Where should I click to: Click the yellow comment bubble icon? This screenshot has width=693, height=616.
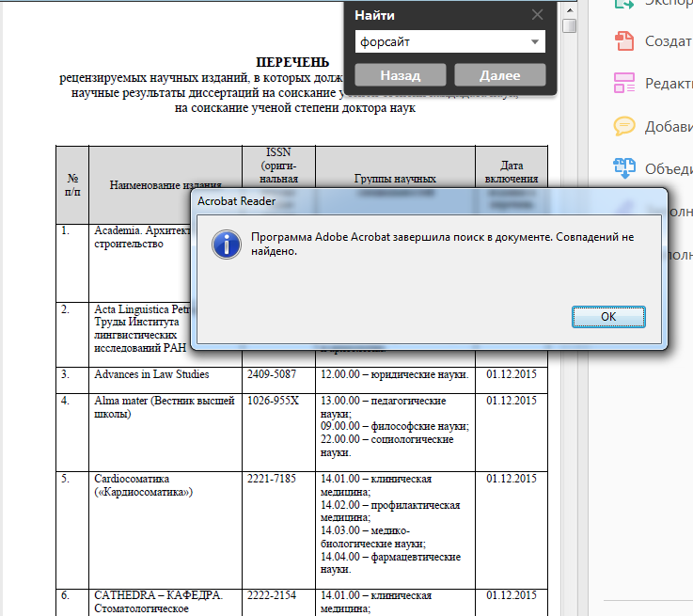(623, 126)
